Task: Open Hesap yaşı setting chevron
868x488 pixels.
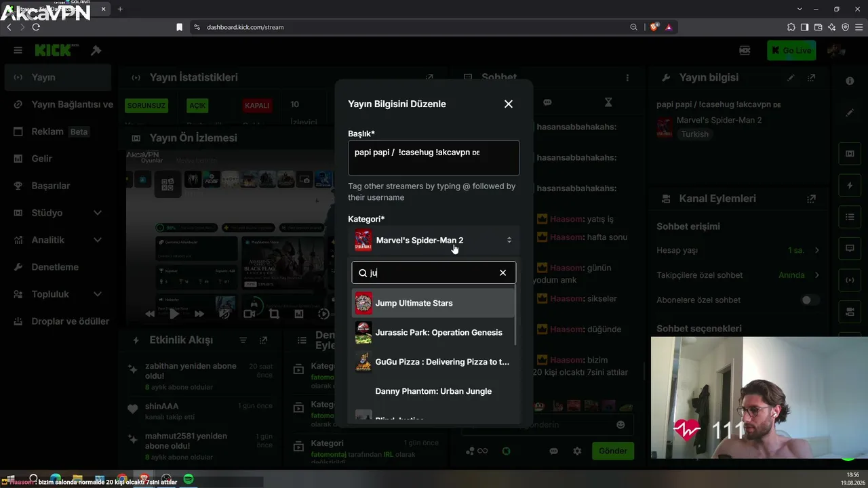Action: pos(817,250)
